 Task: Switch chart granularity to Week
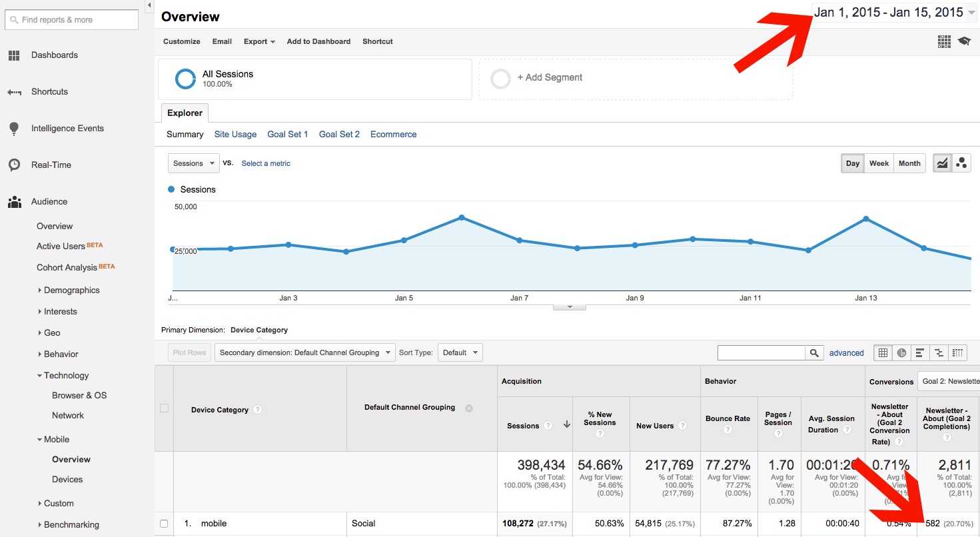click(879, 163)
